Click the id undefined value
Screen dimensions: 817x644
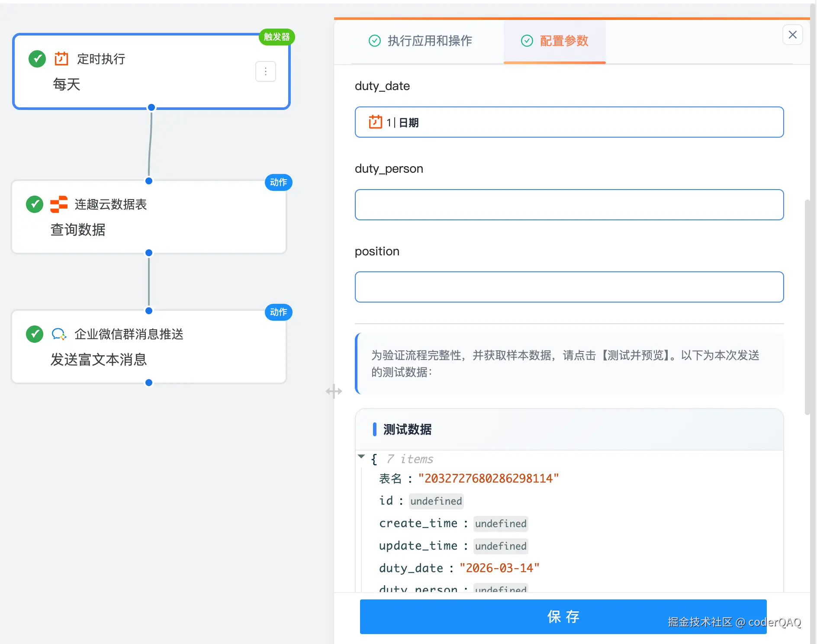pos(436,501)
